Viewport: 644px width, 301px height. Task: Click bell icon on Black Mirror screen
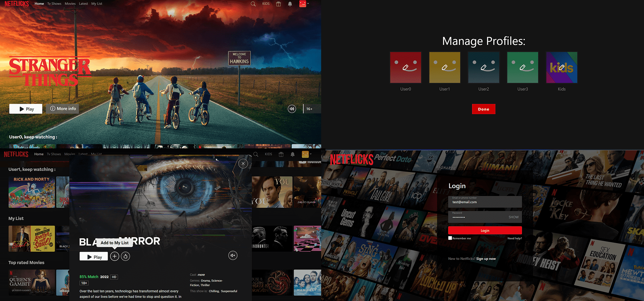point(293,154)
